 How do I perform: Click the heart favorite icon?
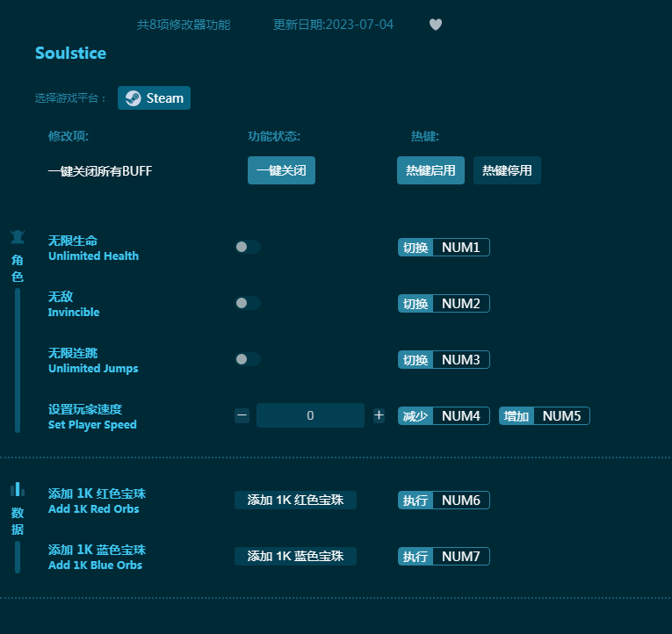click(x=436, y=25)
